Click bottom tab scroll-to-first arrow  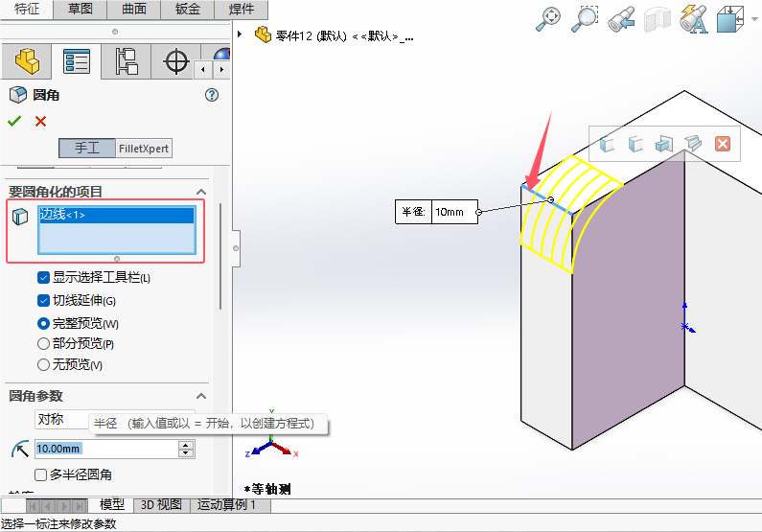tap(33, 506)
